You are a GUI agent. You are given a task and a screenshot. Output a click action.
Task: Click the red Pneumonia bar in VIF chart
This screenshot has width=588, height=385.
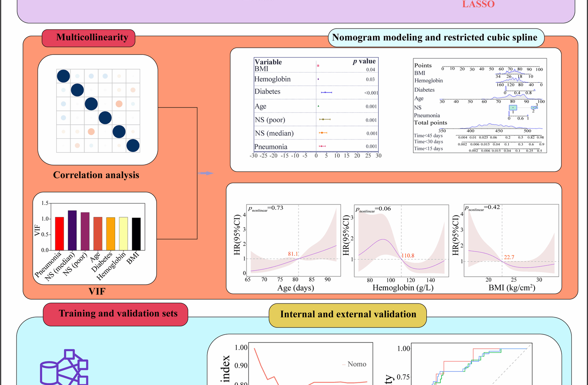tap(59, 233)
